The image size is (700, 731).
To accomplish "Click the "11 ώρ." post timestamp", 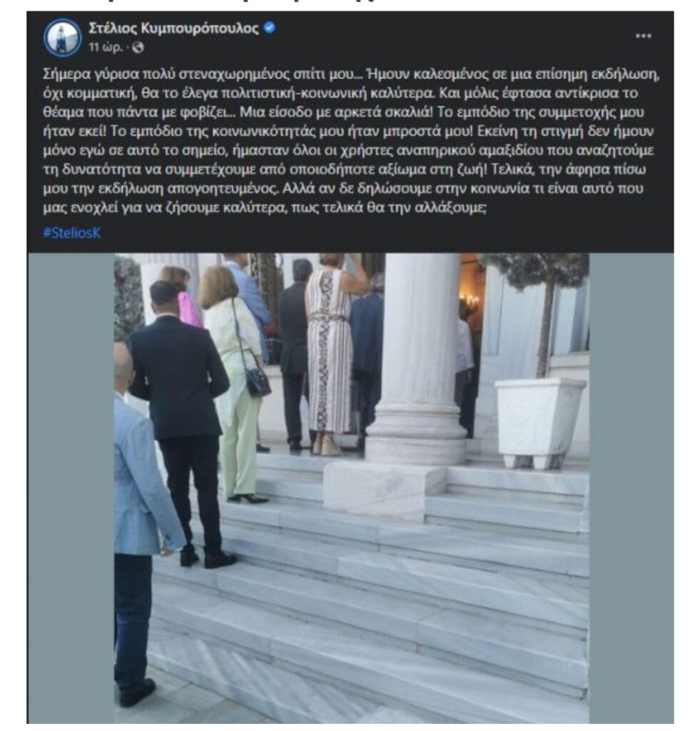I will click(x=106, y=47).
